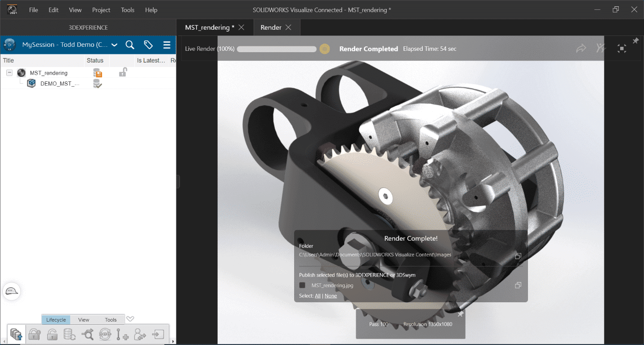Close the Render tab
This screenshot has height=345, width=644.
pyautogui.click(x=288, y=27)
